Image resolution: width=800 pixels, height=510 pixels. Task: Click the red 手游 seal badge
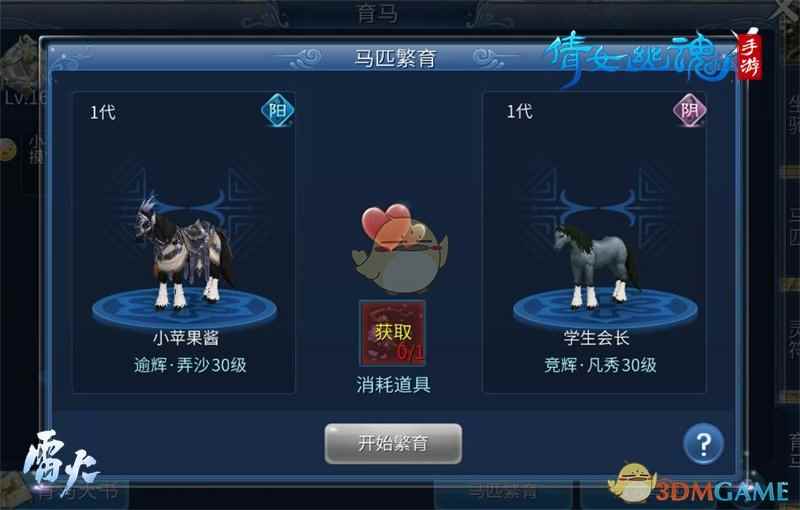click(x=749, y=57)
